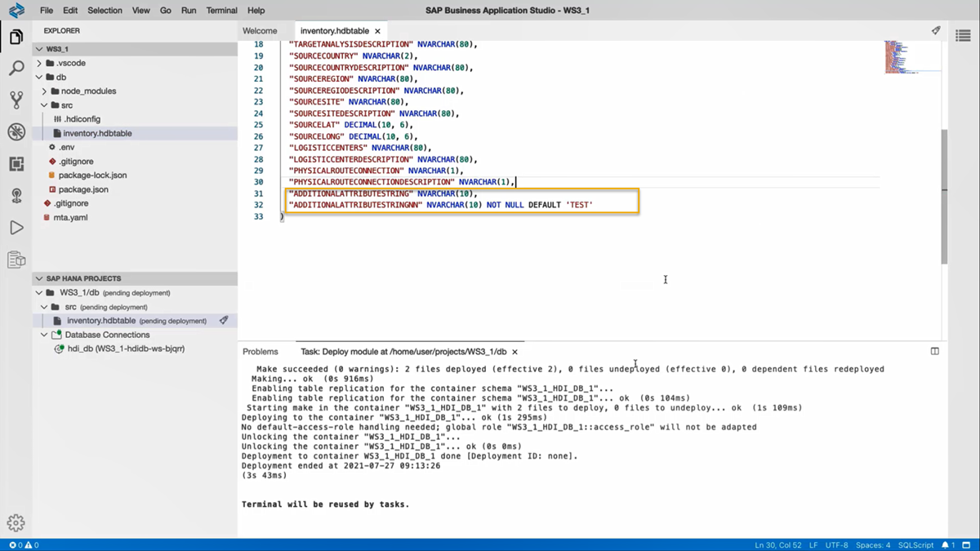
Task: Switch to the Problems panel tab
Action: 261,352
